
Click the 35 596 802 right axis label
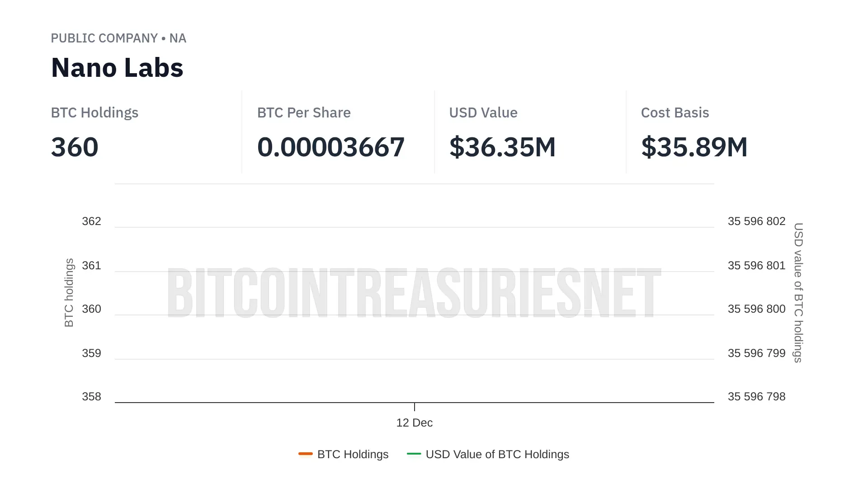[756, 221]
